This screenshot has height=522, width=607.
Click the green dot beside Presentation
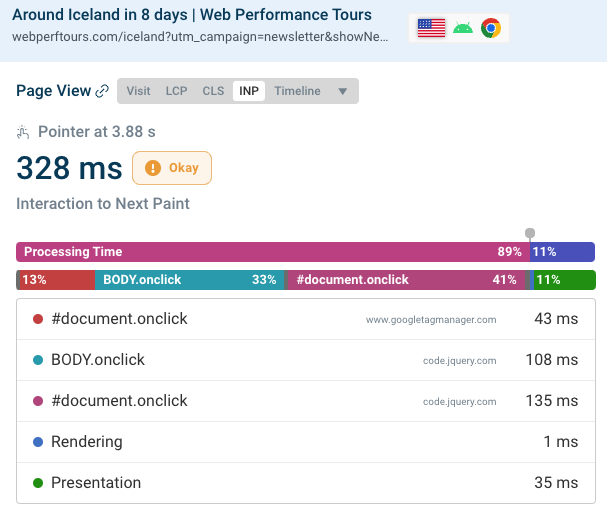38,483
